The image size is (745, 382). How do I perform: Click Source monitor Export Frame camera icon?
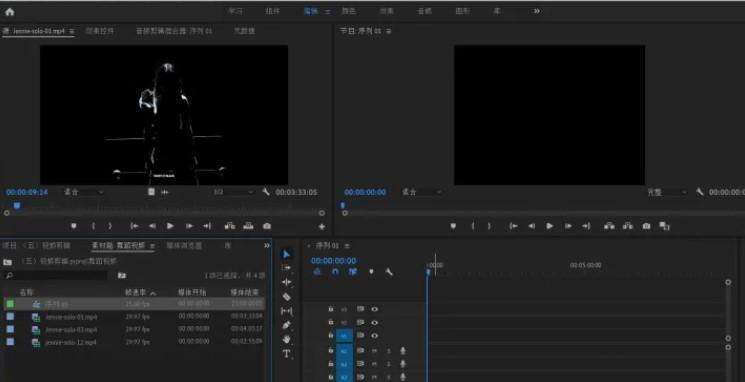click(x=267, y=226)
